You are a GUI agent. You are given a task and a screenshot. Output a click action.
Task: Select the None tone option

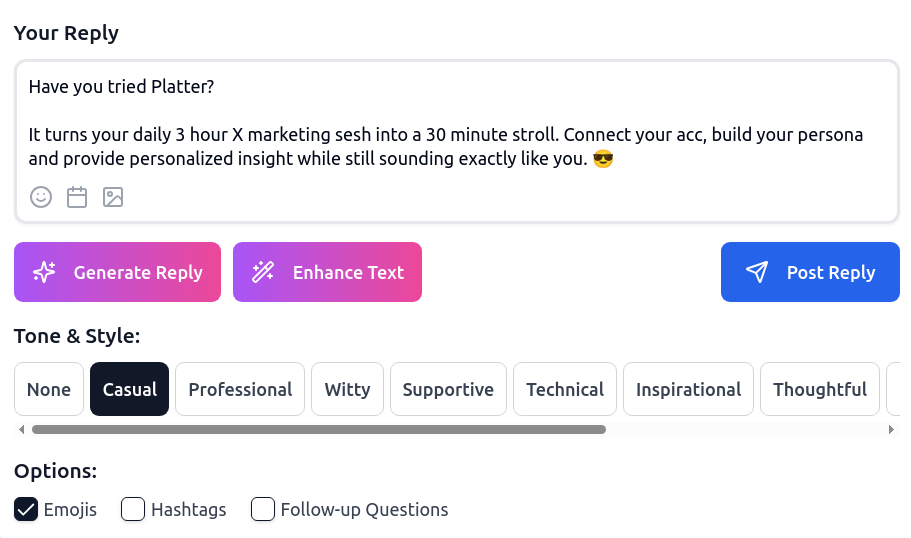pos(49,389)
